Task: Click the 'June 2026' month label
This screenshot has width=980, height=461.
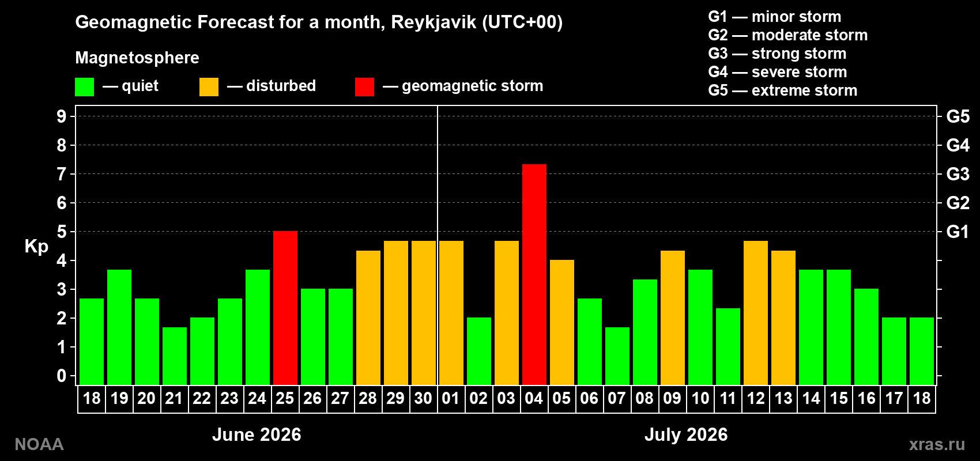Action: point(257,434)
